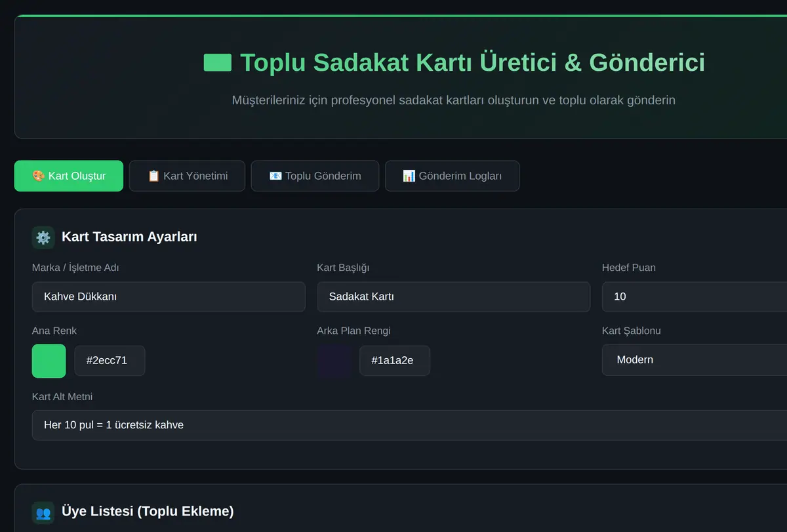
Task: Click the Üye Listesi (Toplu Ekleme) heading
Action: pyautogui.click(x=148, y=511)
